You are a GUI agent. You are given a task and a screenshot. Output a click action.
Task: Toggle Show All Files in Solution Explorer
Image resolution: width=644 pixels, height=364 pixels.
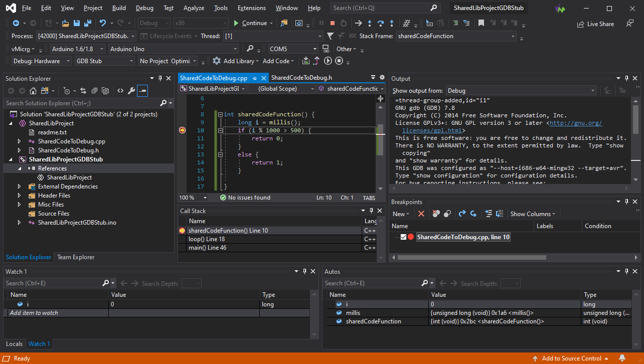[x=105, y=91]
